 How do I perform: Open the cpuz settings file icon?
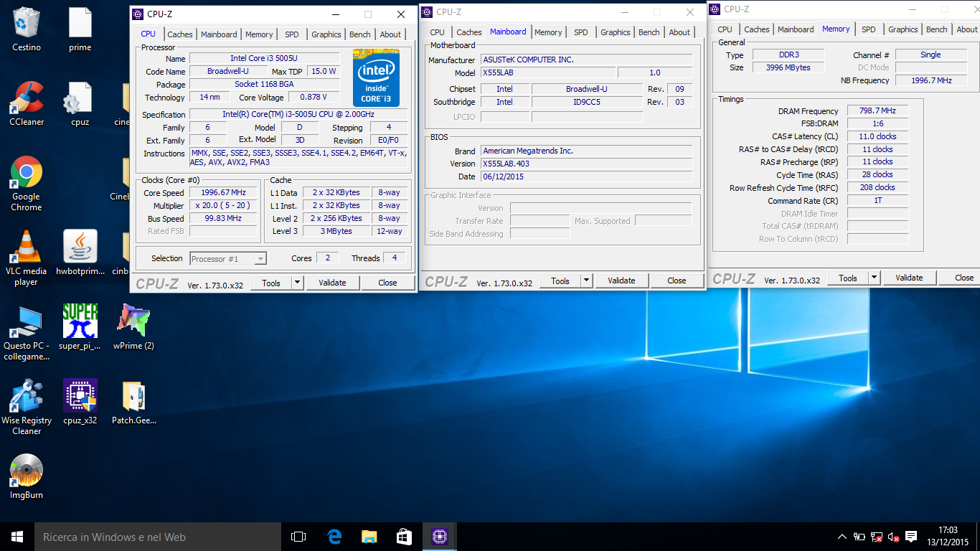[80, 104]
